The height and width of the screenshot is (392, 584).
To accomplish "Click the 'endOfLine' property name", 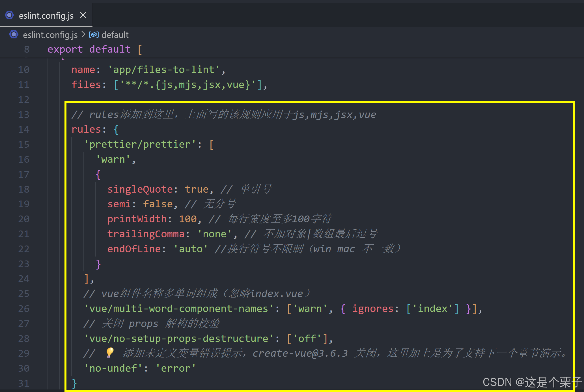I will point(134,249).
